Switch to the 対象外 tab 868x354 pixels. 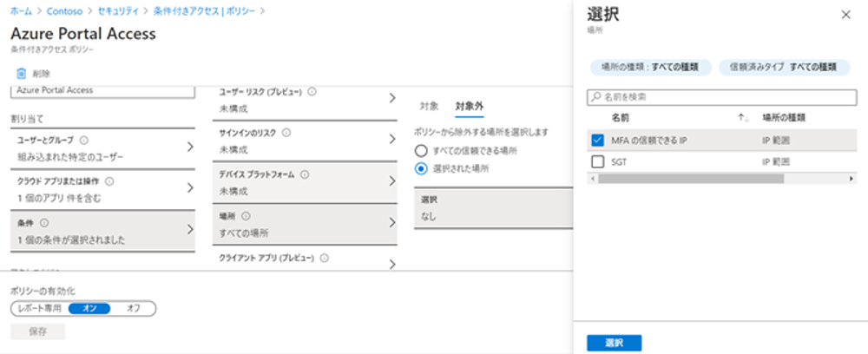click(x=470, y=106)
